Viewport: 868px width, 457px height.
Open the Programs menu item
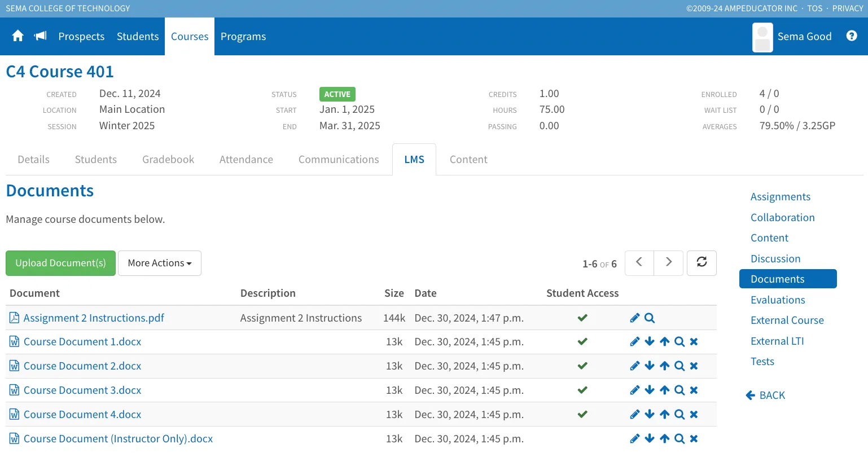click(243, 36)
